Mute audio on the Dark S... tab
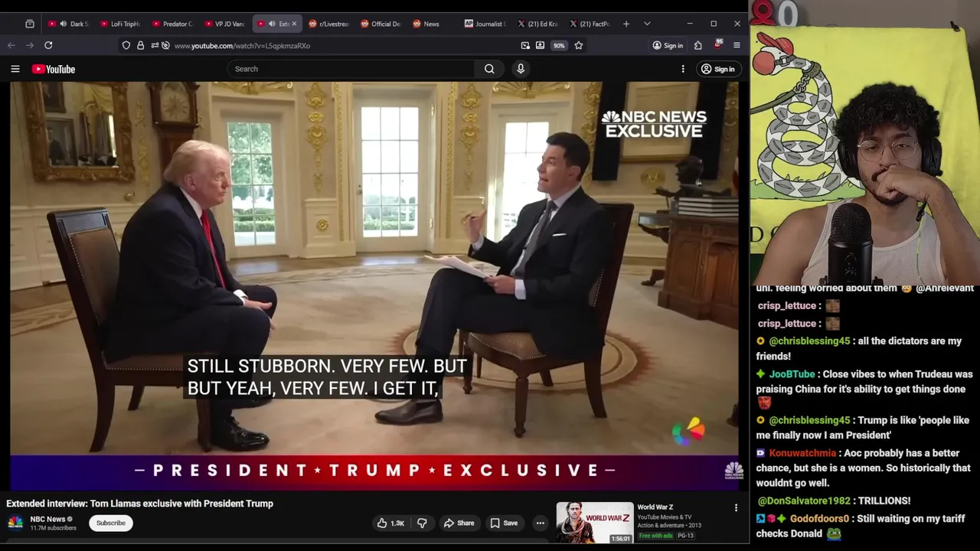980x551 pixels. point(63,24)
